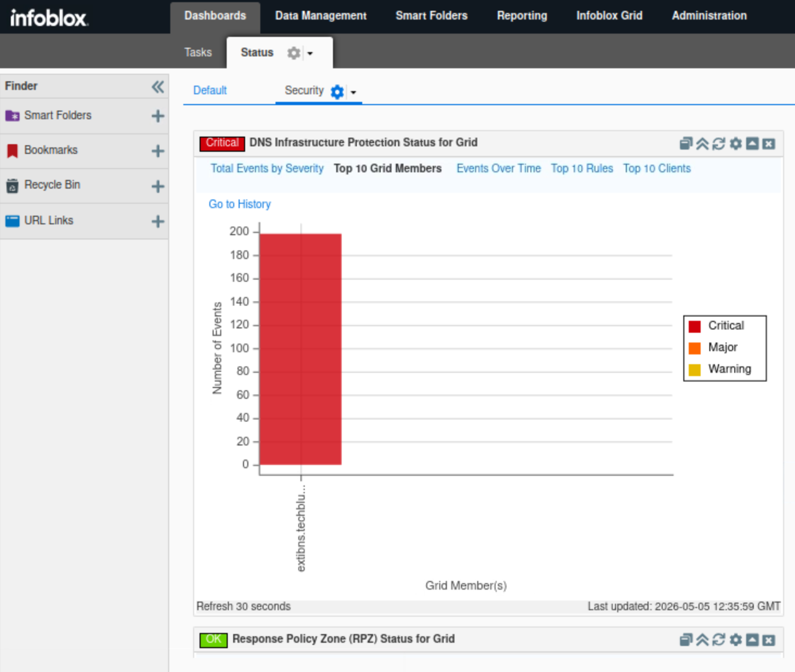
Task: Click the OK status badge
Action: point(213,639)
